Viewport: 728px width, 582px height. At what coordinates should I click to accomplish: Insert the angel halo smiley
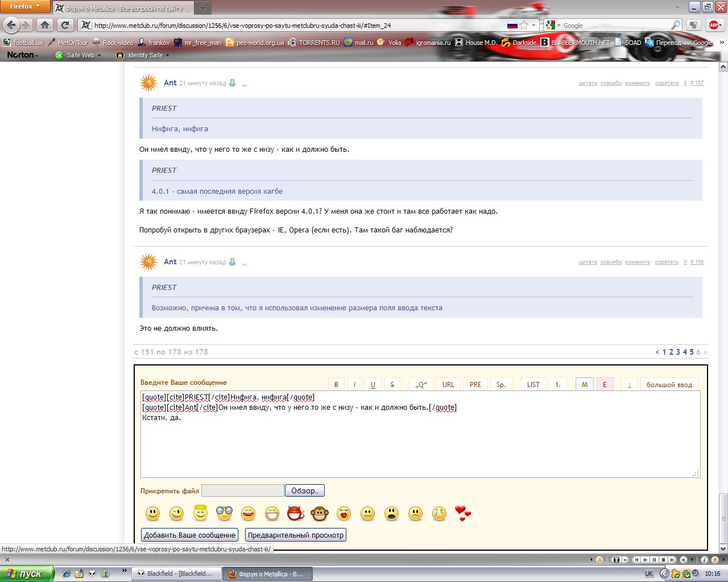tap(200, 513)
